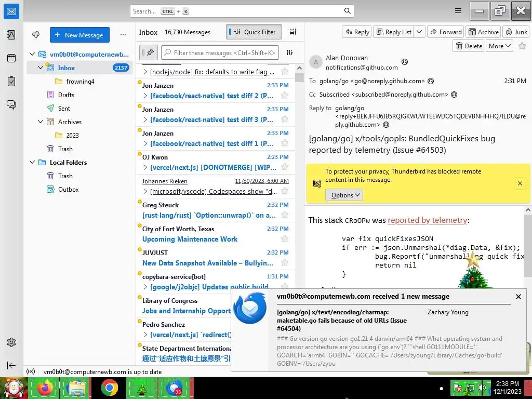Open message list display options
Screen dimensions: 532x399
293,32
